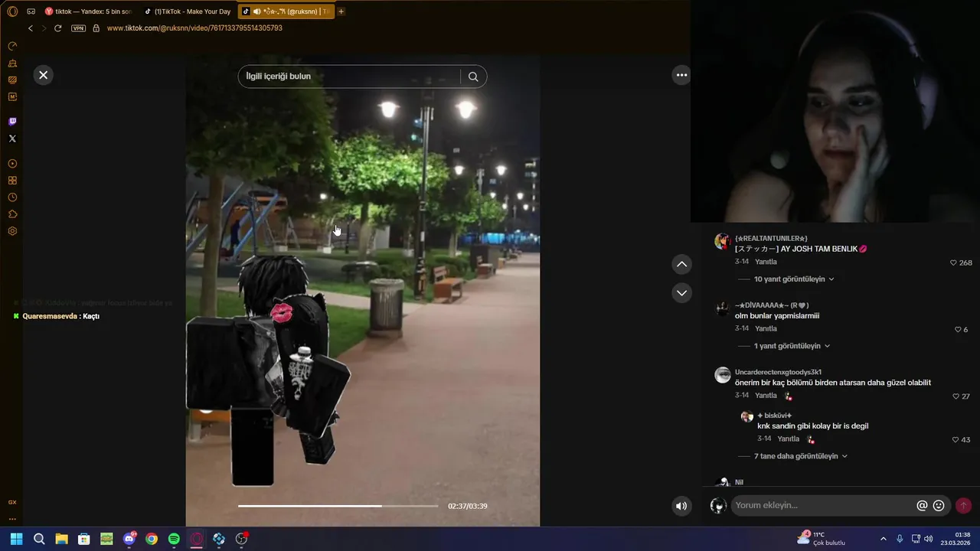The width and height of the screenshot is (980, 551).
Task: Expand '1 yanıt görüntüleyin' replies
Action: (792, 346)
